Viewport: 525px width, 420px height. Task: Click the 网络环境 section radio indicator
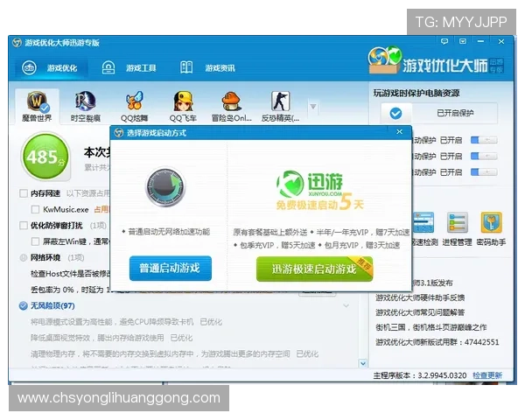click(x=24, y=257)
